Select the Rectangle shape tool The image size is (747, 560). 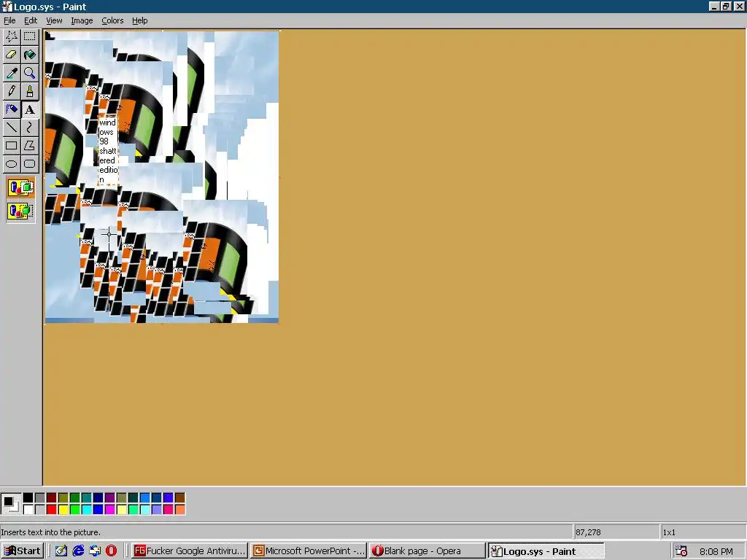pos(12,146)
